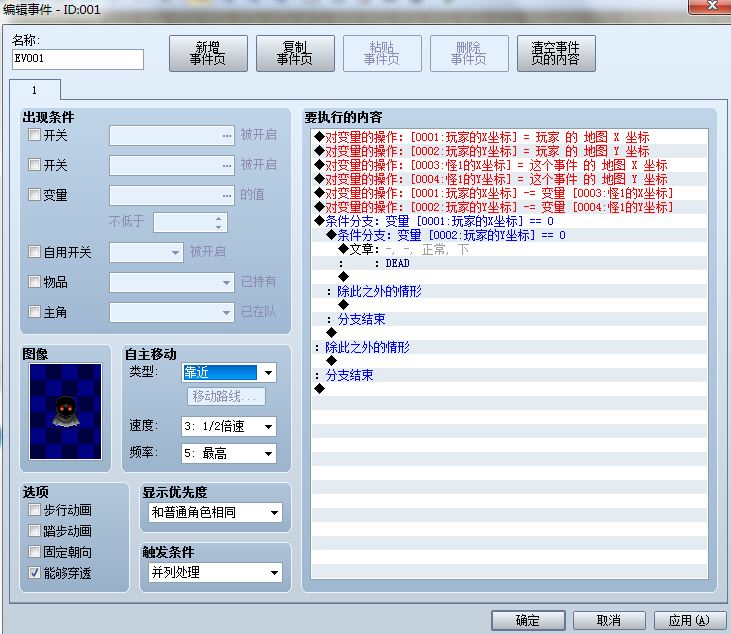731x634 pixels.
Task: Open the 主角 dropdown
Action: point(172,312)
